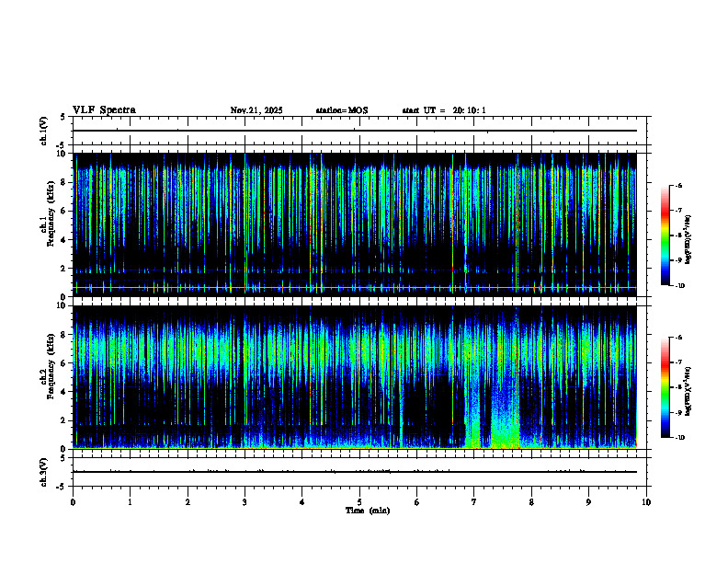Click the "-10" label on ch.2 color bar

point(679,438)
